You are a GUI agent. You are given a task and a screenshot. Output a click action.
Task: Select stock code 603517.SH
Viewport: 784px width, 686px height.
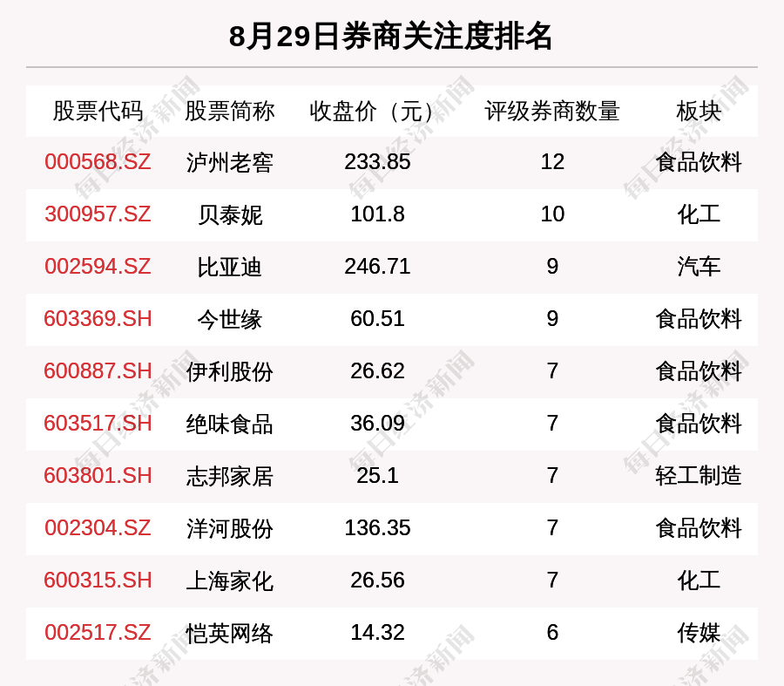pos(98,424)
